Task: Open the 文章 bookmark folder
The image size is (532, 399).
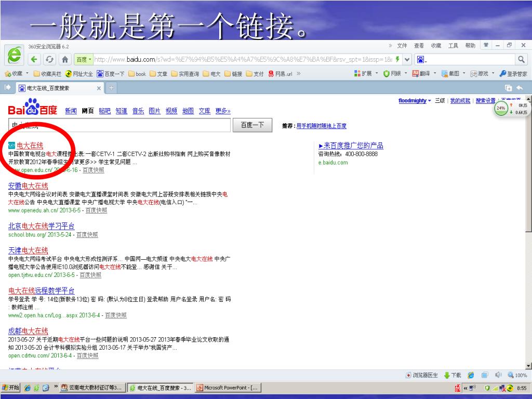Action: tap(158, 74)
